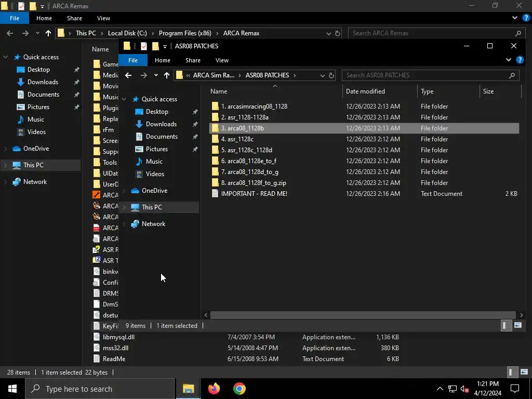Open File menu in ASR08 PATCHES window
The height and width of the screenshot is (399, 532).
pyautogui.click(x=133, y=60)
